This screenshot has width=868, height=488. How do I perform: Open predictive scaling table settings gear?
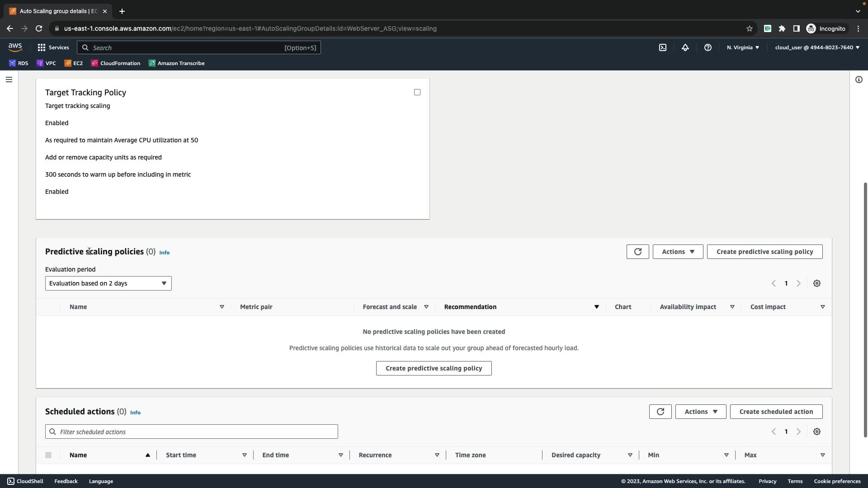point(816,283)
